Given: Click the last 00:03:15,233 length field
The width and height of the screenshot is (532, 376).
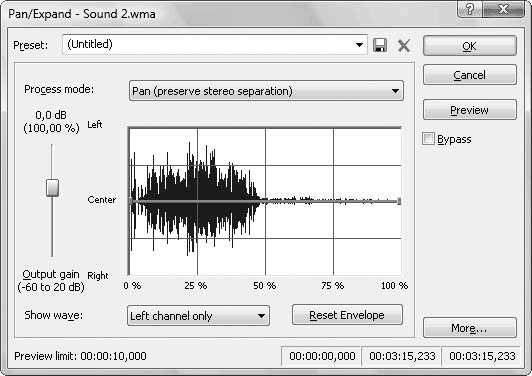Looking at the screenshot, I should [x=481, y=356].
